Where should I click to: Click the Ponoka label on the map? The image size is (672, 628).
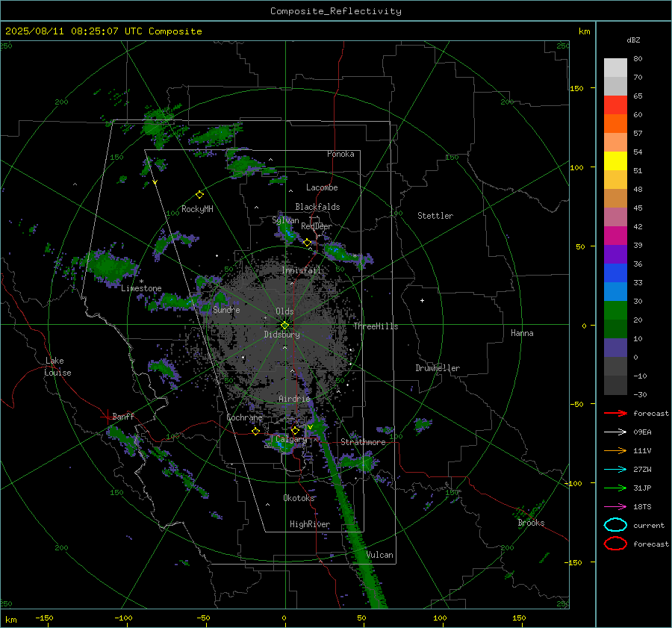[340, 154]
